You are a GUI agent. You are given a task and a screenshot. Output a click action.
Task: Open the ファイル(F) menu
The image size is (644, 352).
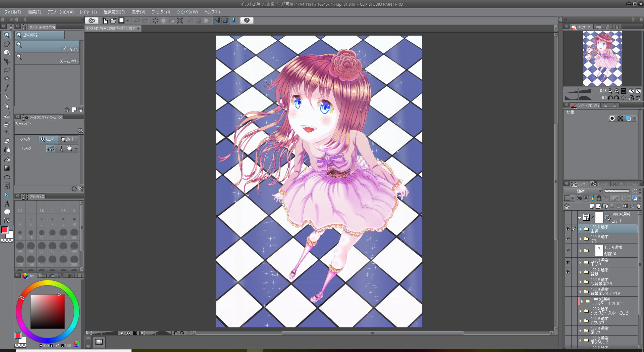pos(13,12)
